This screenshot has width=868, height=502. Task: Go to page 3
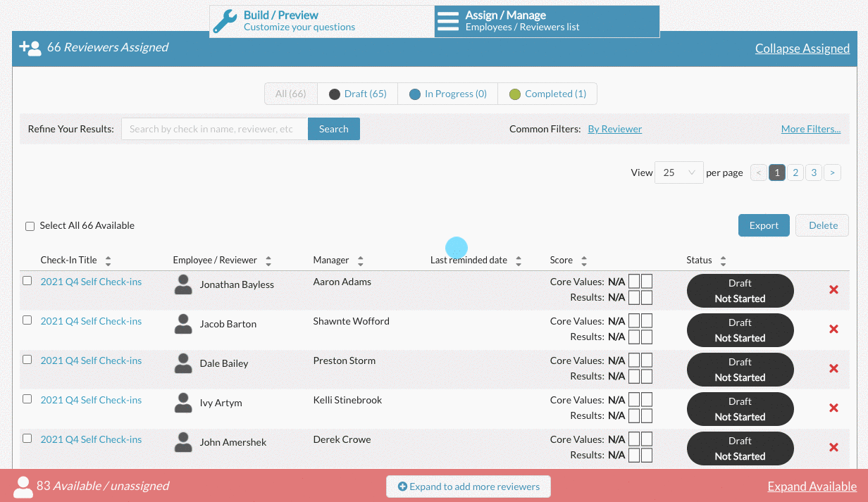coord(814,172)
